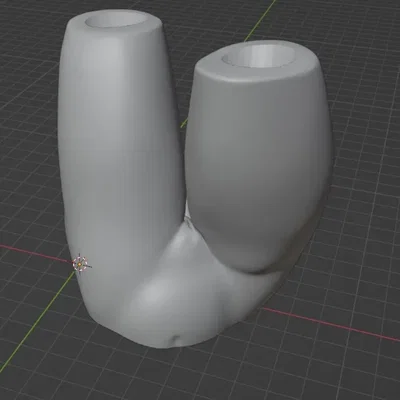Select the hollow opening atop the shorter tube
This screenshot has width=400, height=400.
pyautogui.click(x=258, y=56)
